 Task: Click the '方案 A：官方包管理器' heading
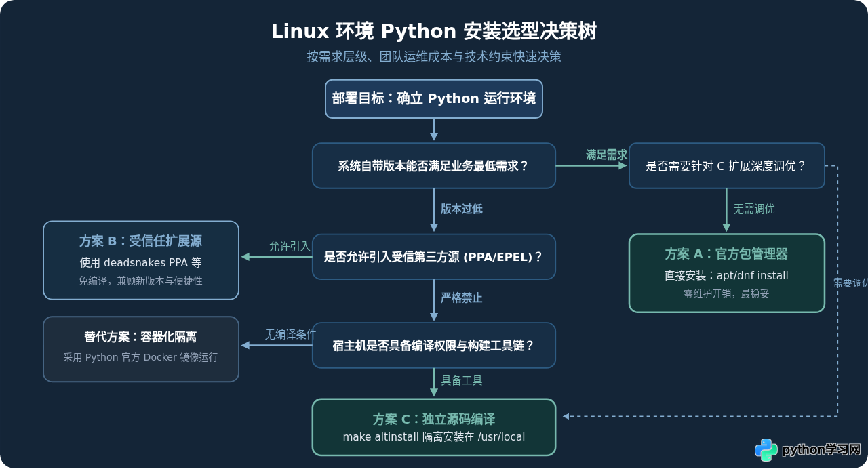(727, 254)
